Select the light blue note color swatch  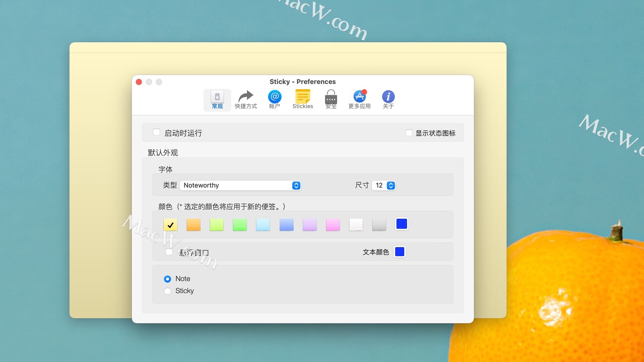tap(286, 225)
